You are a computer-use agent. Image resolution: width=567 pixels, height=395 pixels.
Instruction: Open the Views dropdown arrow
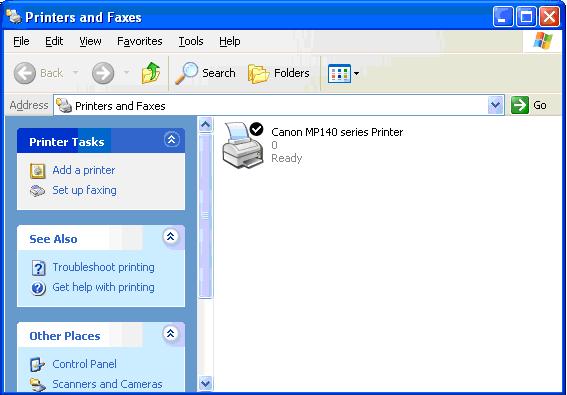pyautogui.click(x=356, y=73)
